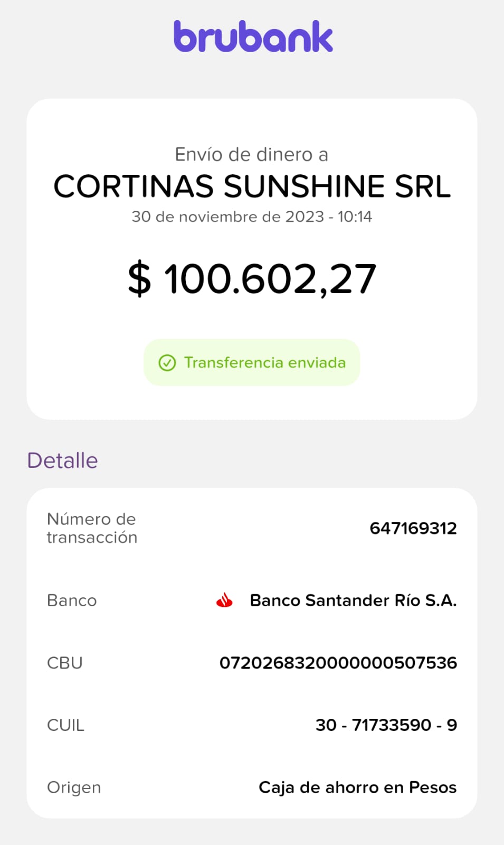Select the recipient name CORTINAS SUNSHINE SRL

point(252,186)
